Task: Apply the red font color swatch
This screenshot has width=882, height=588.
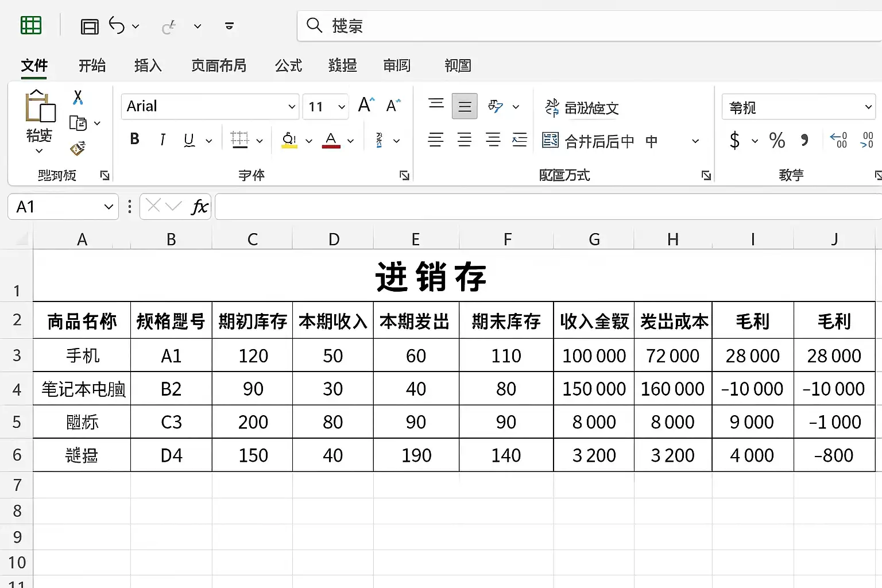Action: coord(331,140)
